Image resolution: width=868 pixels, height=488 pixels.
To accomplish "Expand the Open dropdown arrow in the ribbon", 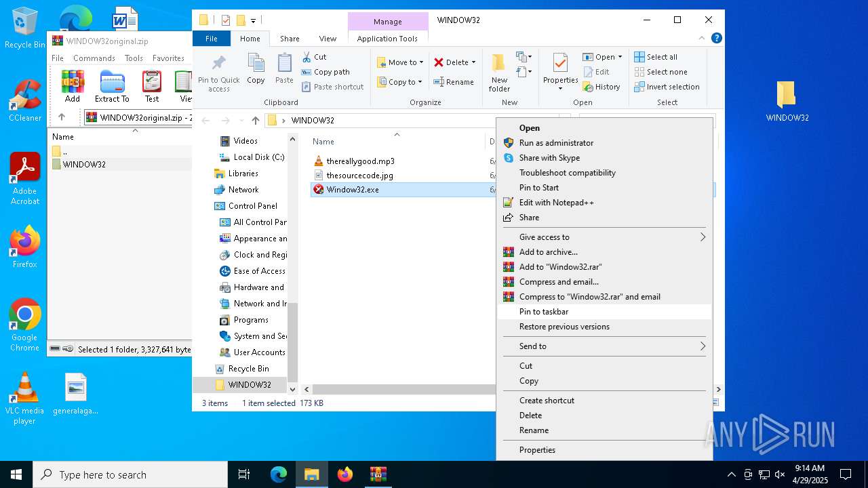I will [x=620, y=57].
